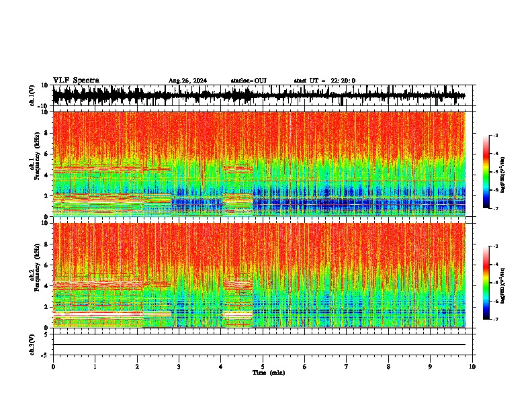This screenshot has width=532, height=411.
Task: Click the time axis tick label "5"
Action: [x=263, y=367]
